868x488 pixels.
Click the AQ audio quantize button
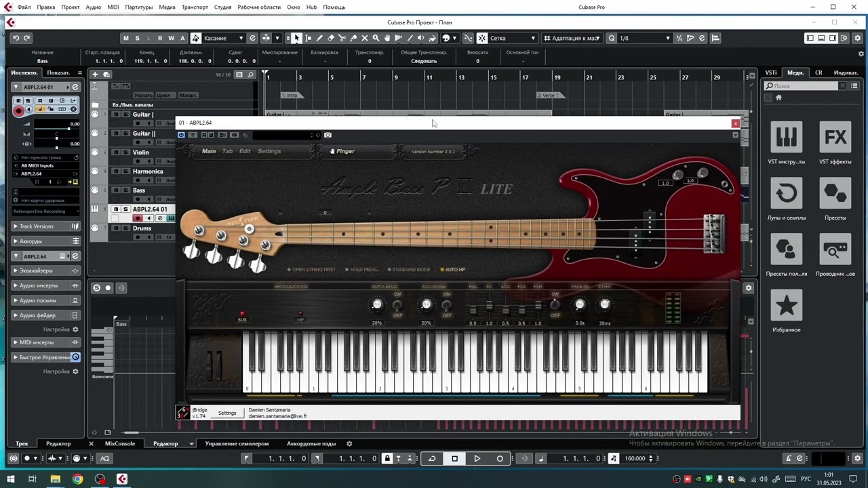(x=104, y=459)
